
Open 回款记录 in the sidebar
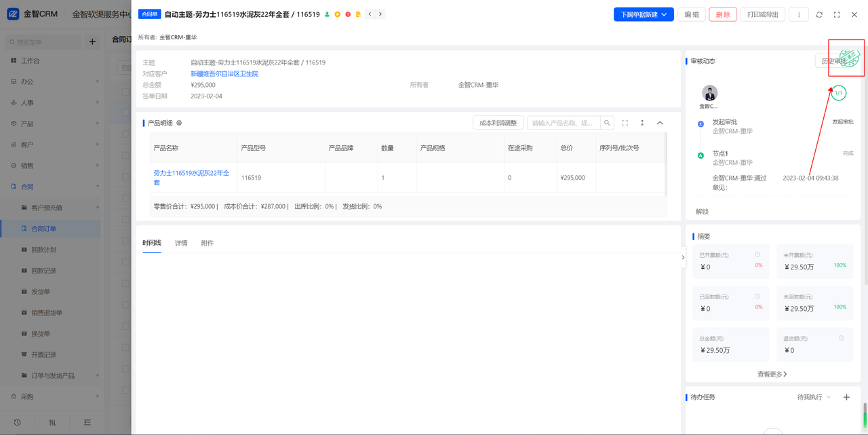coord(51,271)
